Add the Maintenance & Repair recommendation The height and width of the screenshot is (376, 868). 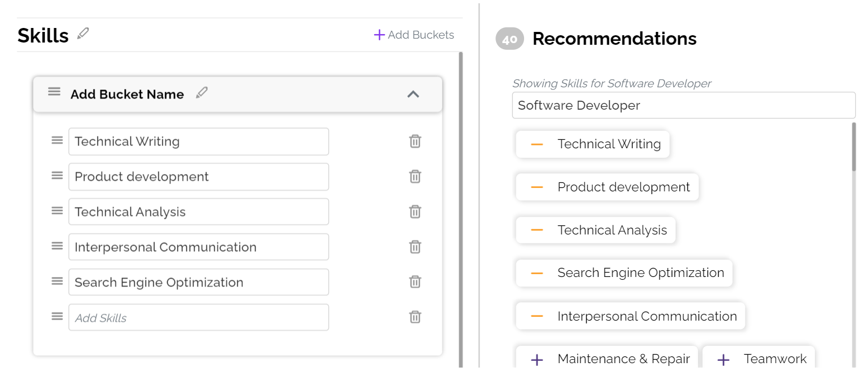coord(537,359)
